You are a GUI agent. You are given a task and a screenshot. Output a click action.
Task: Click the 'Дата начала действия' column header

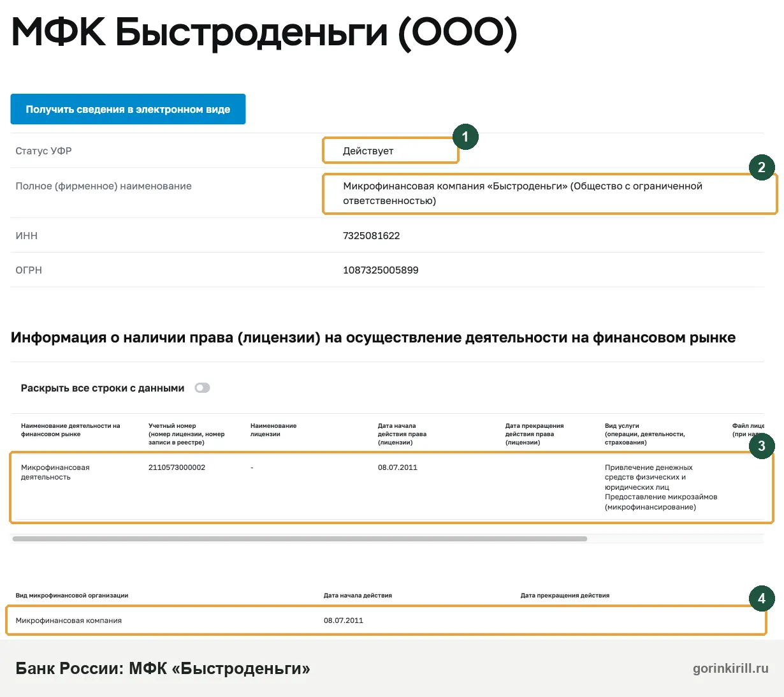[358, 596]
